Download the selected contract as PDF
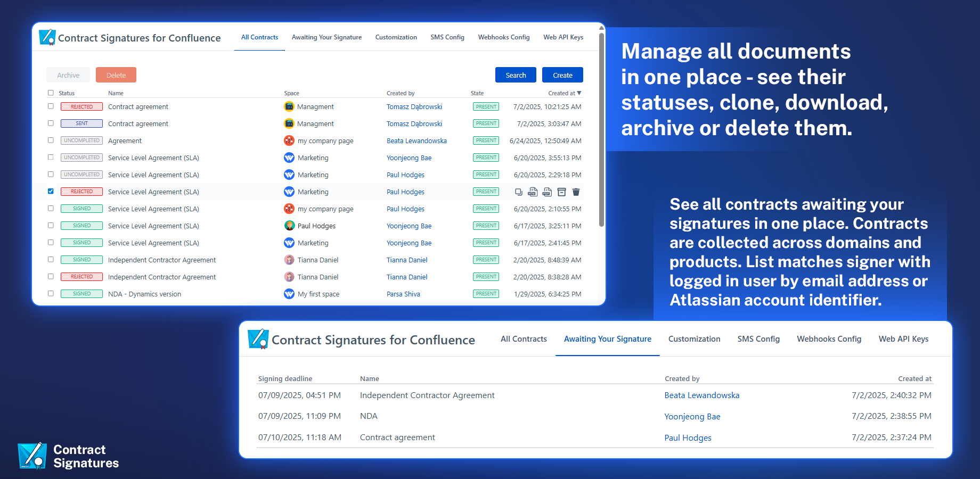Image resolution: width=980 pixels, height=479 pixels. (x=547, y=192)
